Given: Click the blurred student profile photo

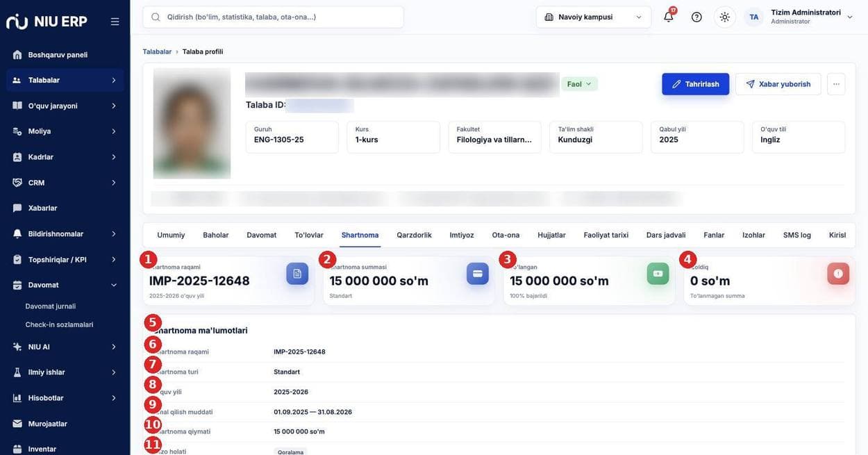Looking at the screenshot, I should tap(192, 124).
